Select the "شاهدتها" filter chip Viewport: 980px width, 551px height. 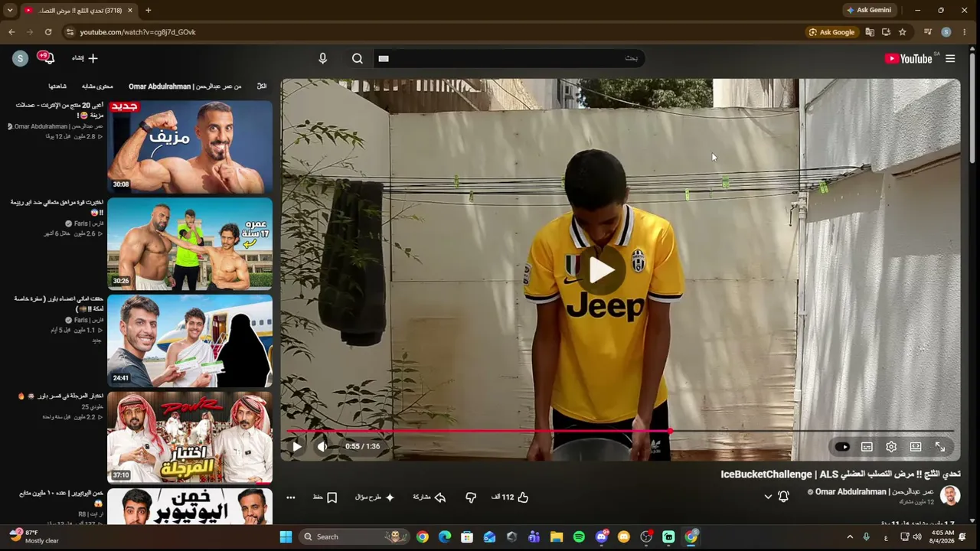pyautogui.click(x=57, y=86)
